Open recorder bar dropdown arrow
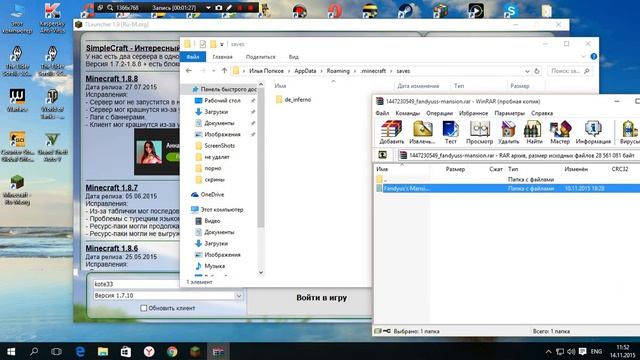Viewport: 640px width, 360px height. click(x=208, y=8)
